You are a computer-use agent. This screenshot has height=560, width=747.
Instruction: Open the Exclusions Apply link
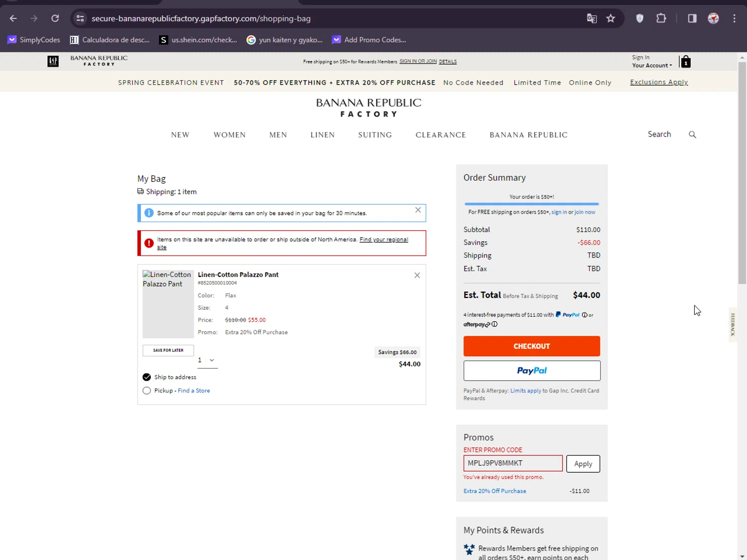659,82
